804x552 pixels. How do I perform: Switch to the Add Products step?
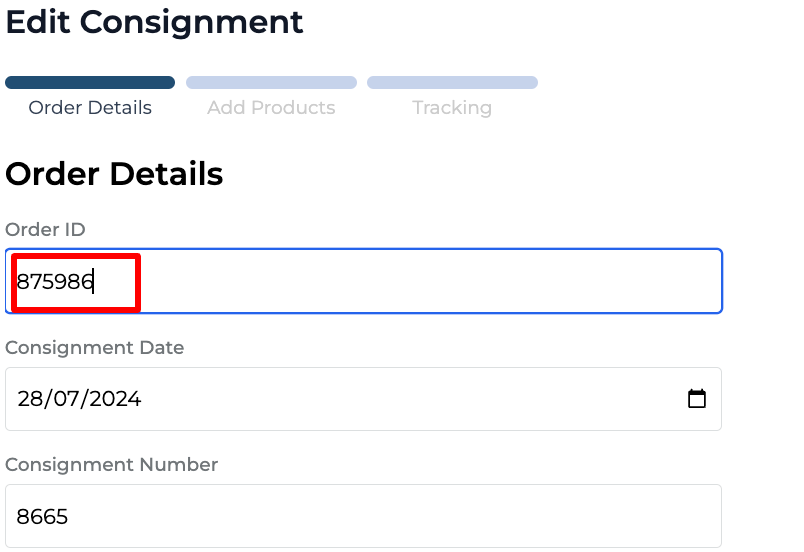[271, 108]
